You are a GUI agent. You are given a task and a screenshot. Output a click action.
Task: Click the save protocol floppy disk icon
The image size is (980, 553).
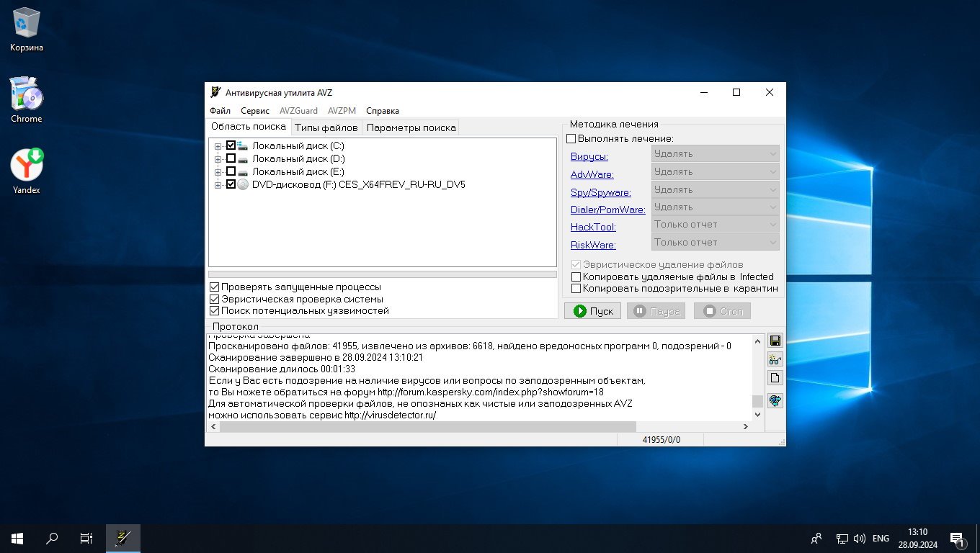tap(775, 341)
